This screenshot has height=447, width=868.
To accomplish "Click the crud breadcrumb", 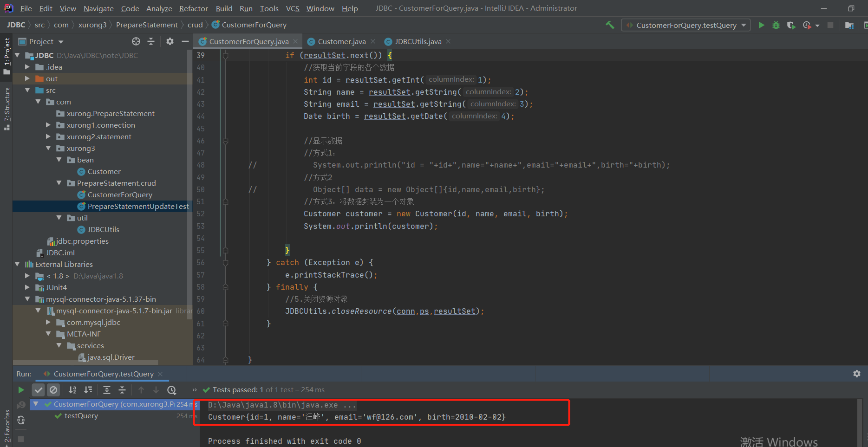I will 195,25.
